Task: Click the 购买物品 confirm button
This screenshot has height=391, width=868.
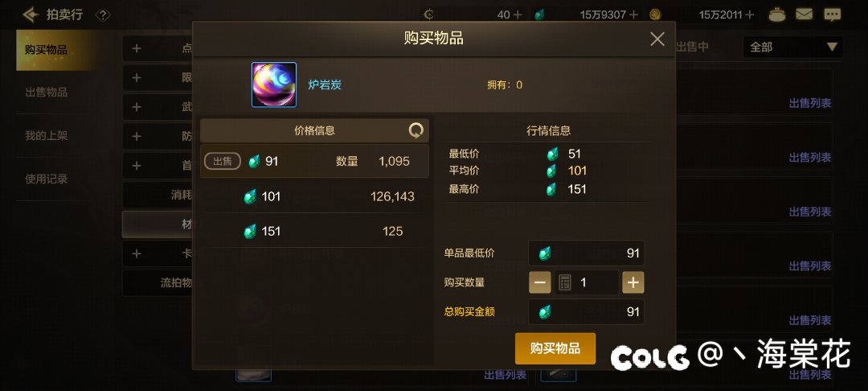Action: click(x=555, y=348)
